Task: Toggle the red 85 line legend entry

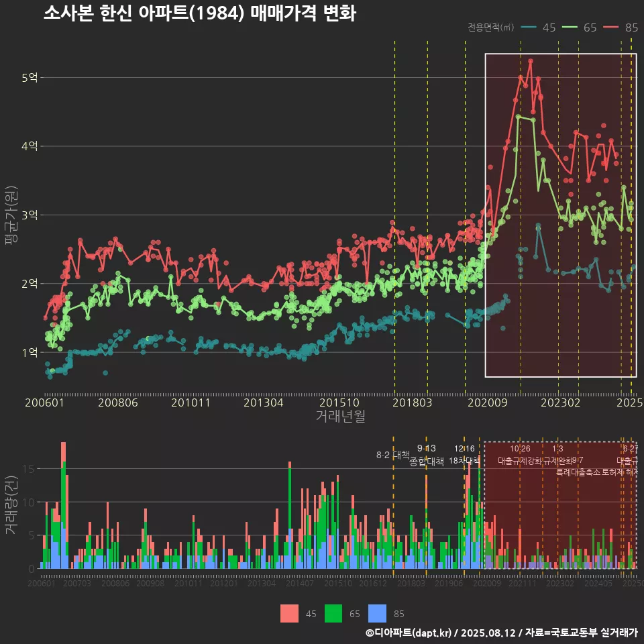Action: 621,28
